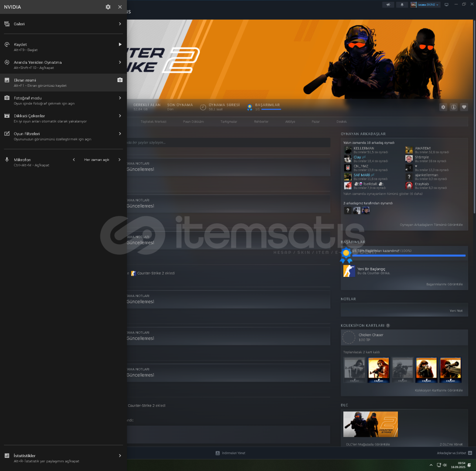Expand the Dikkati Çekenler chevron
The image size is (476, 471).
(120, 116)
